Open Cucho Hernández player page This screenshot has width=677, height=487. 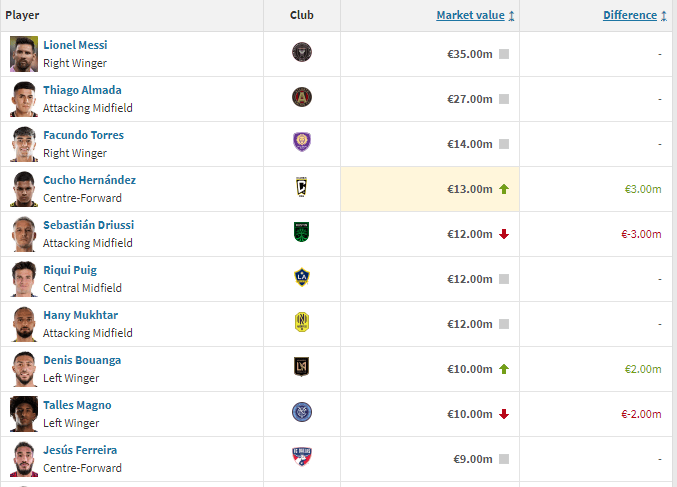tap(89, 180)
